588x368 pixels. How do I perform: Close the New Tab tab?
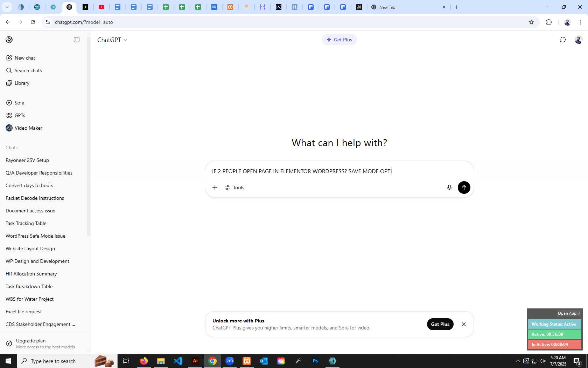point(444,7)
